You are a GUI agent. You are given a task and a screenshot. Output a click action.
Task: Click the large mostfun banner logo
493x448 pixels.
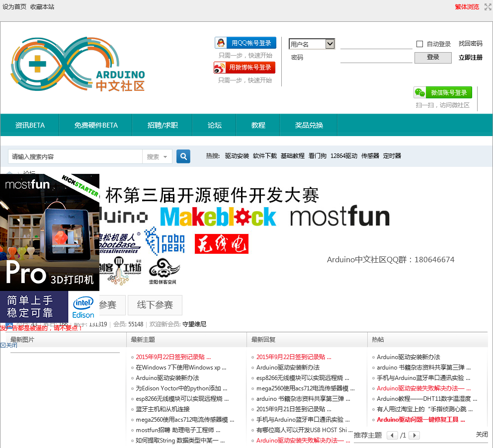click(x=339, y=216)
